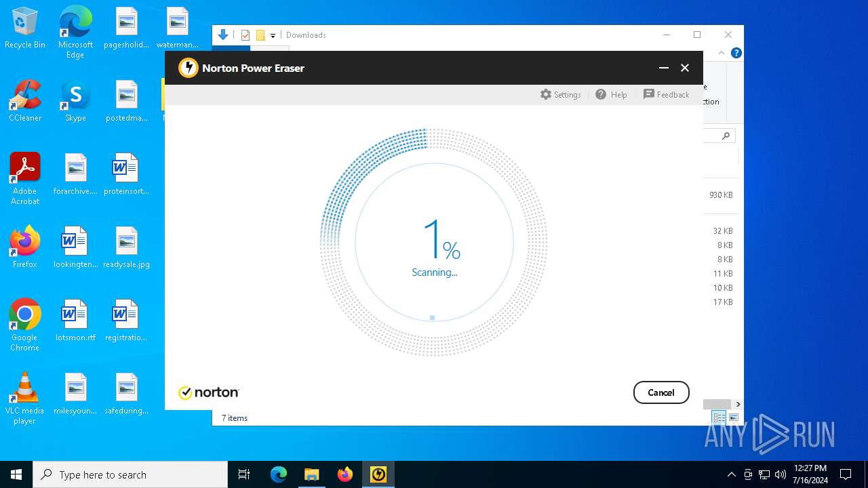This screenshot has width=868, height=488.
Task: Switch to details view in Downloads window
Action: click(719, 418)
